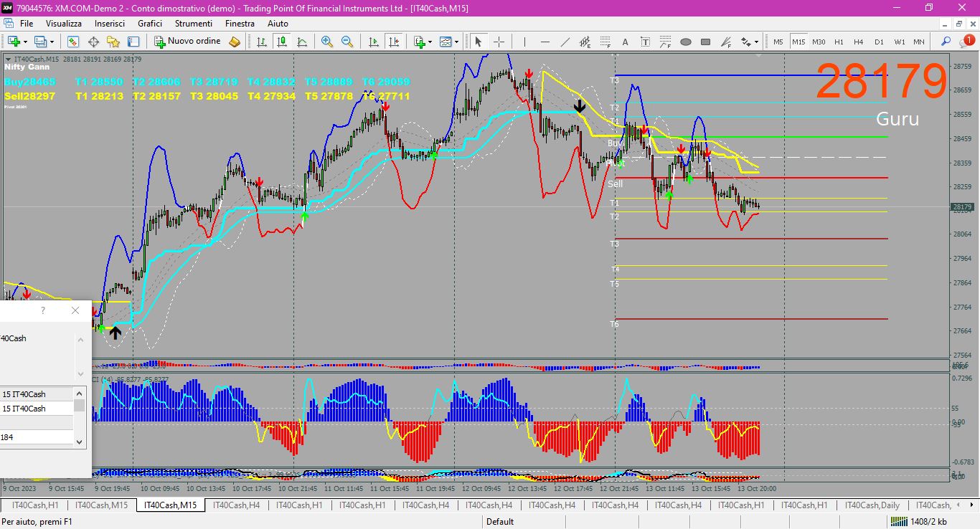Image resolution: width=980 pixels, height=529 pixels.
Task: Launch MetaEditor via the yellow book icon
Action: click(235, 42)
